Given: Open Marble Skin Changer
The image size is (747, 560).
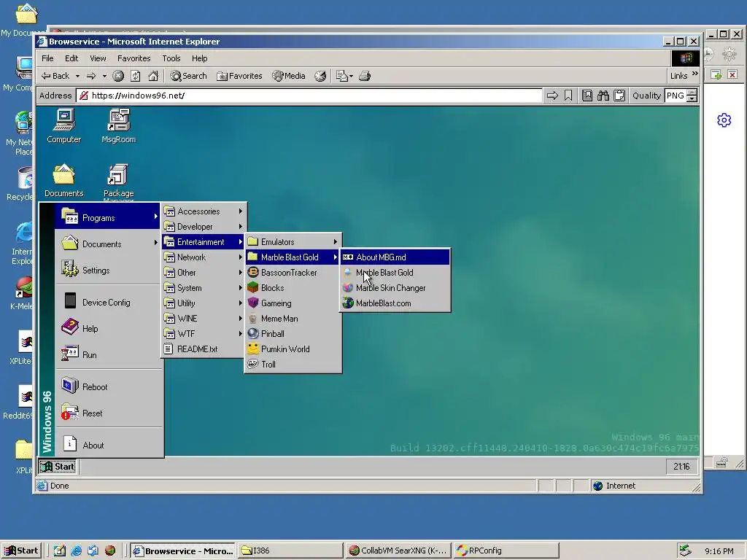Looking at the screenshot, I should 395,287.
